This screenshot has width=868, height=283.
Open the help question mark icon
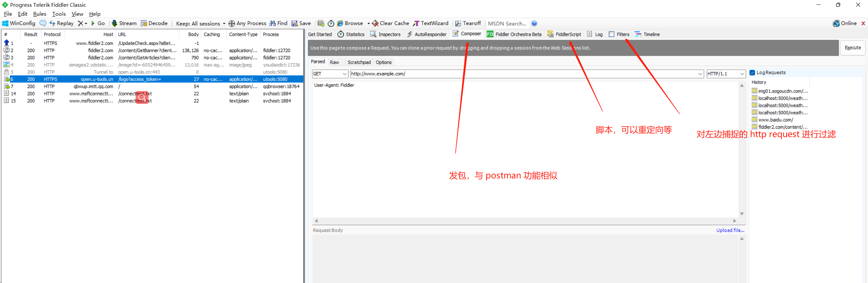coord(534,23)
